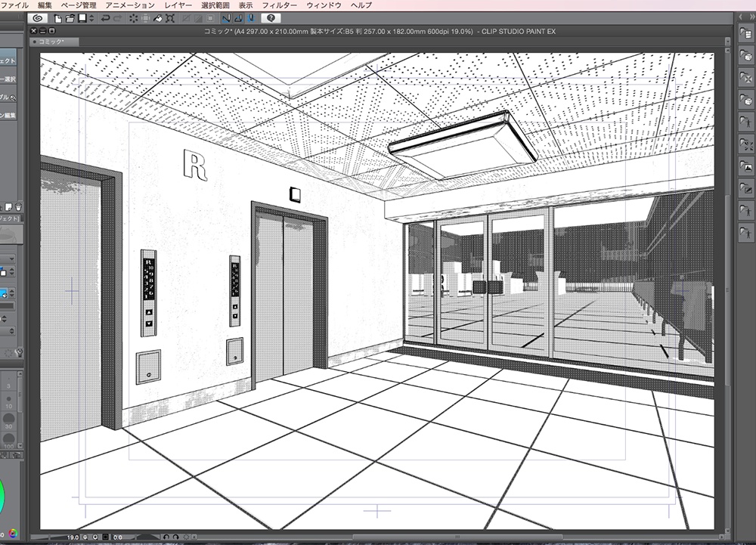Open CLIP STUDIO support question icon
756x545 pixels.
(271, 18)
